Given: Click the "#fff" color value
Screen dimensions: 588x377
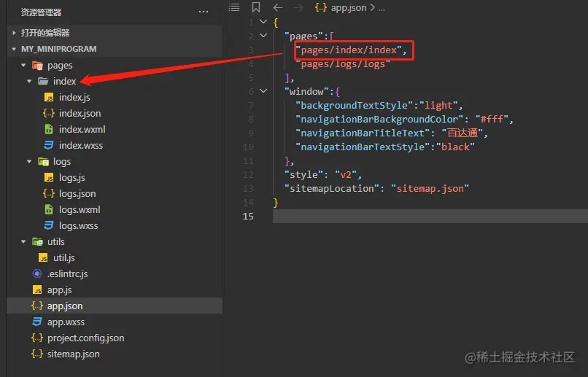Looking at the screenshot, I should coord(492,119).
